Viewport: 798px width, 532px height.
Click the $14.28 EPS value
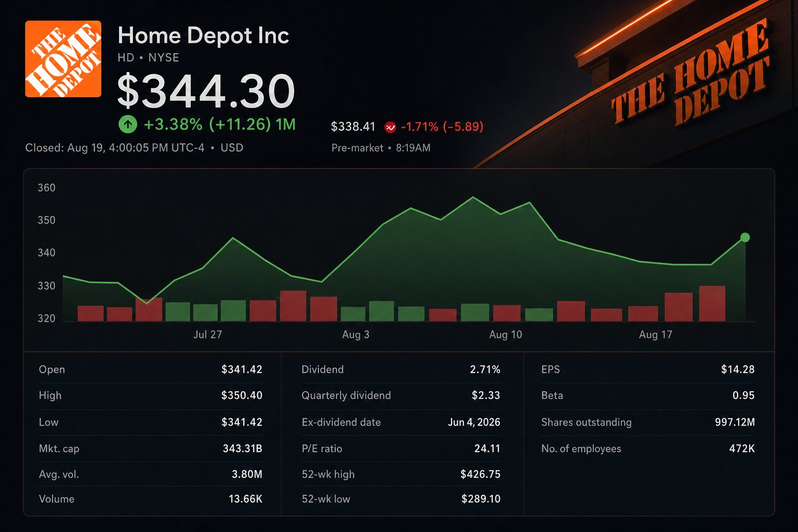pyautogui.click(x=738, y=369)
